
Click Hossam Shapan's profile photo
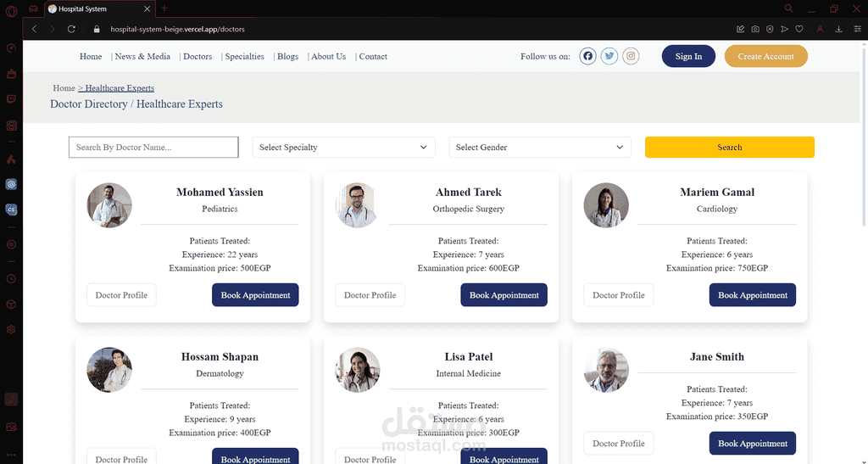[109, 370]
